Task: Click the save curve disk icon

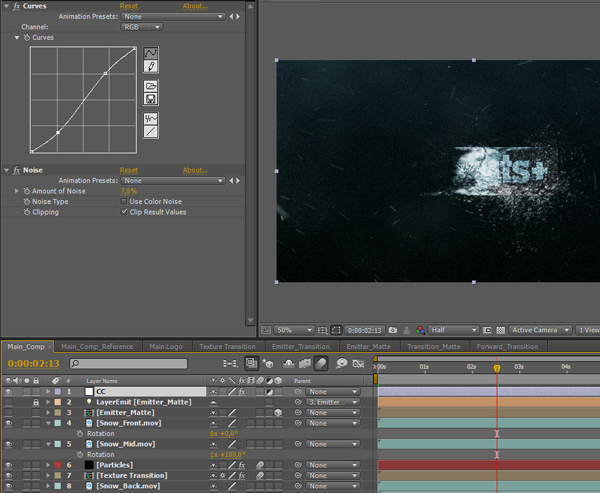Action: tap(151, 99)
